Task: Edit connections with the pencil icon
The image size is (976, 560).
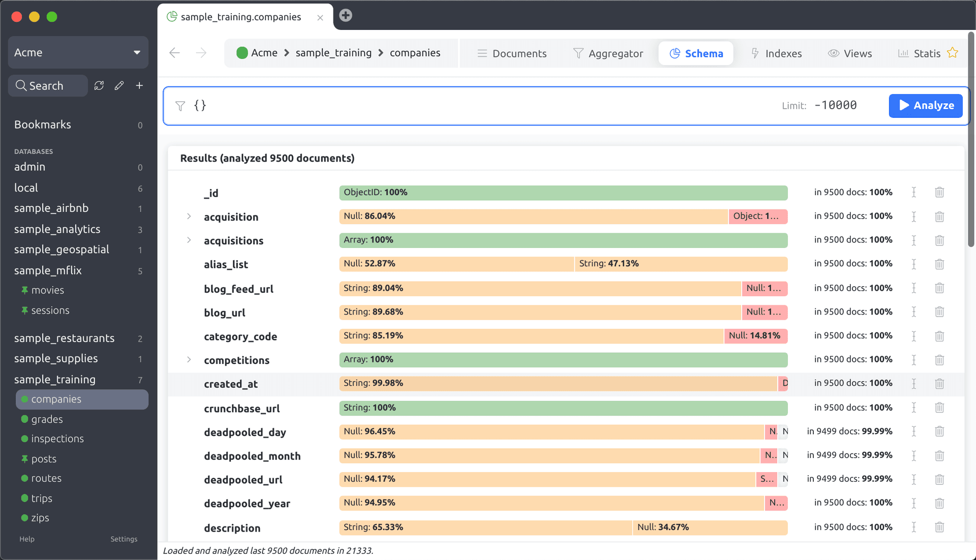Action: (x=119, y=85)
